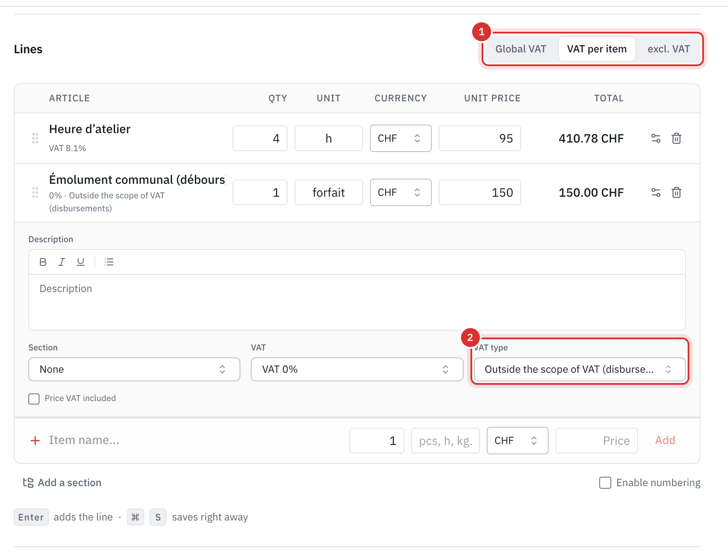Viewport: 728px width, 560px height.
Task: Switch to excl. VAT mode
Action: [669, 49]
